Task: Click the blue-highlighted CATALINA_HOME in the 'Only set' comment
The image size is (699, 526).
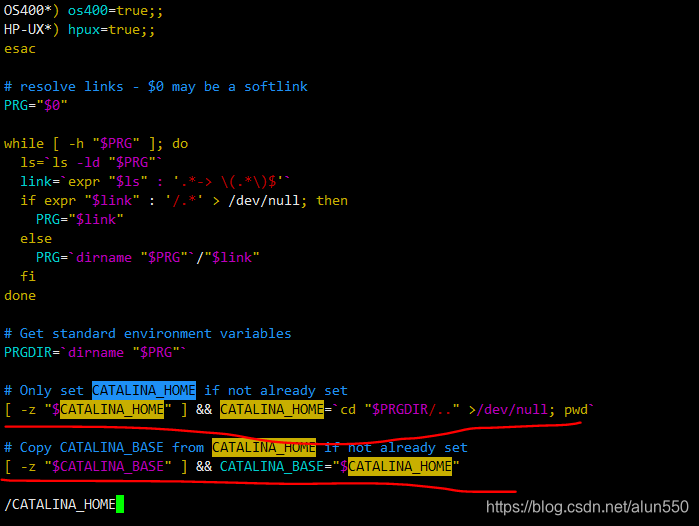Action: click(144, 390)
